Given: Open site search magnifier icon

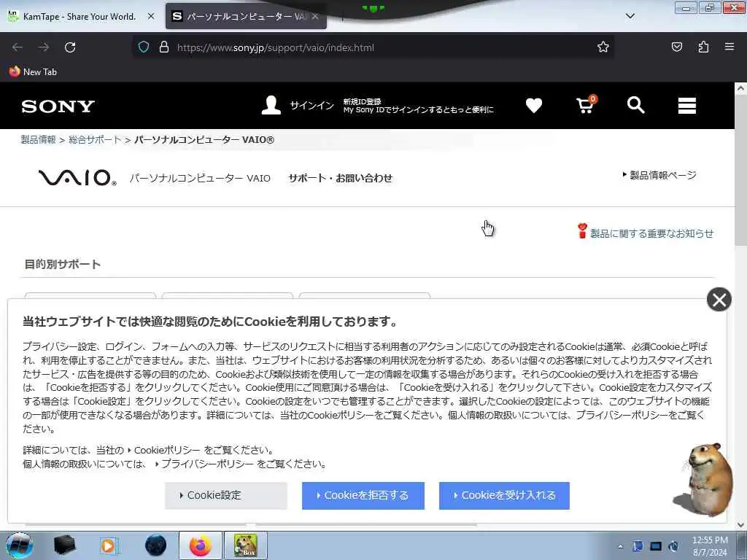Looking at the screenshot, I should point(635,105).
